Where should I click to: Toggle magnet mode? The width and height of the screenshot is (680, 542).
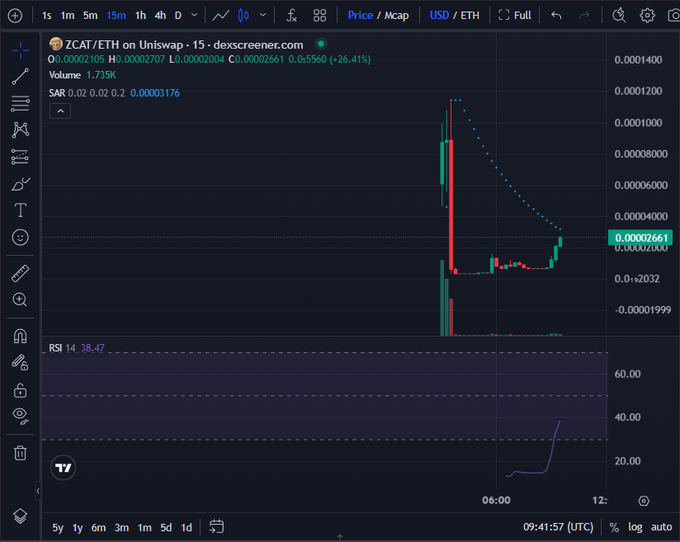(x=20, y=336)
